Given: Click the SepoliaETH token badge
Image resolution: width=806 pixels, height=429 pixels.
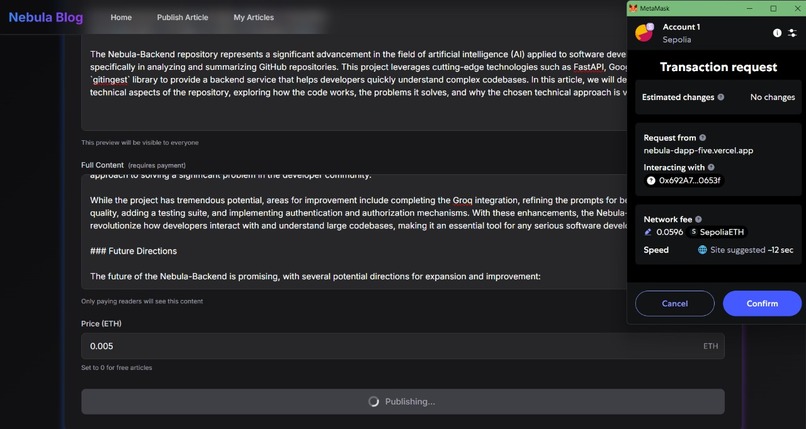Looking at the screenshot, I should tap(717, 232).
